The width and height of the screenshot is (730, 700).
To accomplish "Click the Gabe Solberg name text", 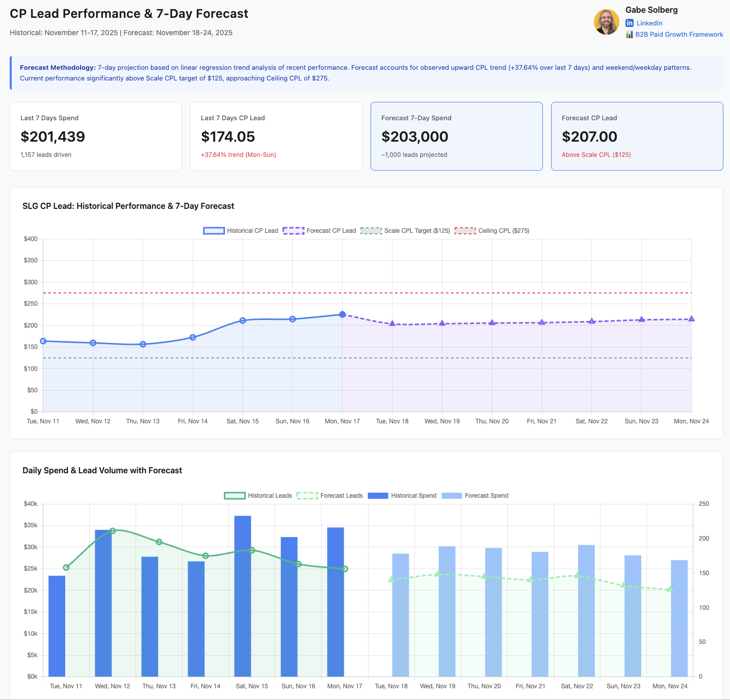I will pos(651,10).
